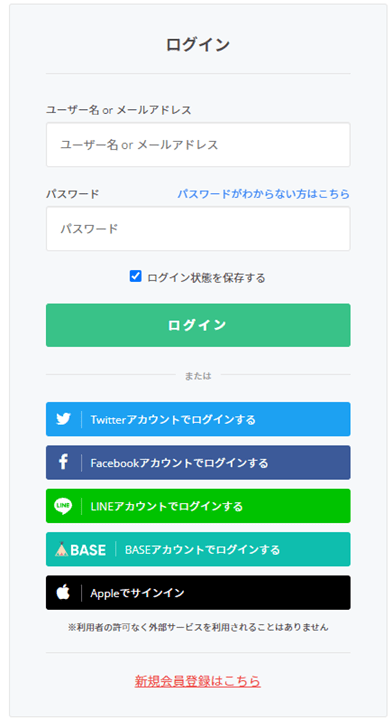Focus the ユーザー名 or メールアドレス input field
Viewport: 392px width, 720px height.
tap(198, 145)
